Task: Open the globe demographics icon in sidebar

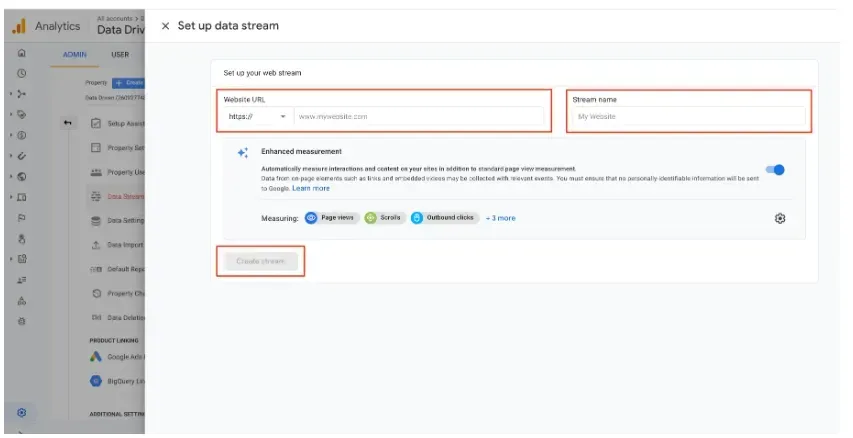Action: (22, 177)
